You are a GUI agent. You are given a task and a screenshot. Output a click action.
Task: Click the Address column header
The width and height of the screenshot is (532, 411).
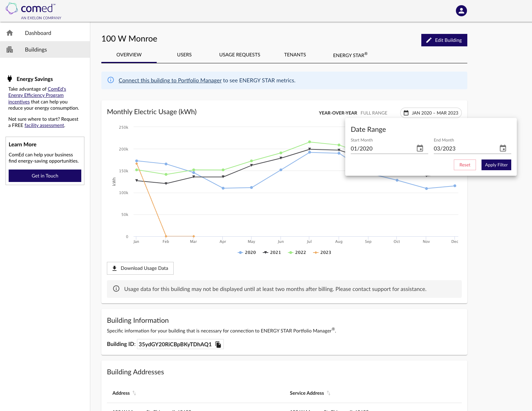pyautogui.click(x=121, y=393)
